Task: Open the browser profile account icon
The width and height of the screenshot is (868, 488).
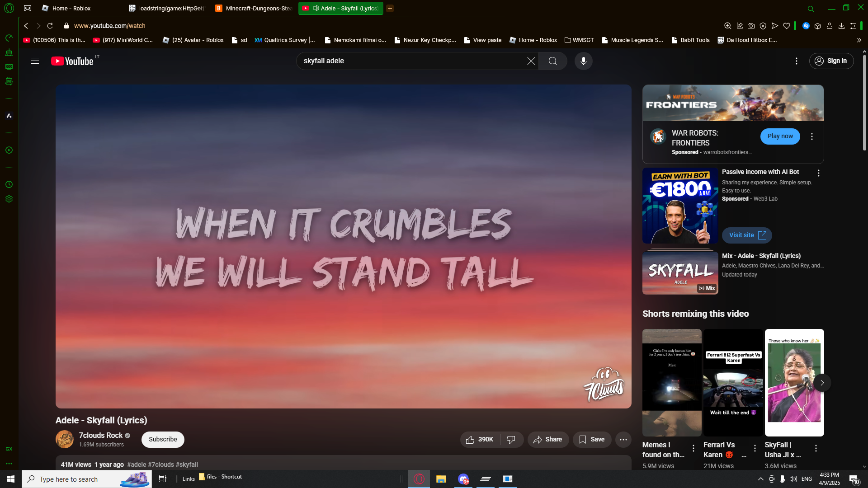Action: [830, 26]
